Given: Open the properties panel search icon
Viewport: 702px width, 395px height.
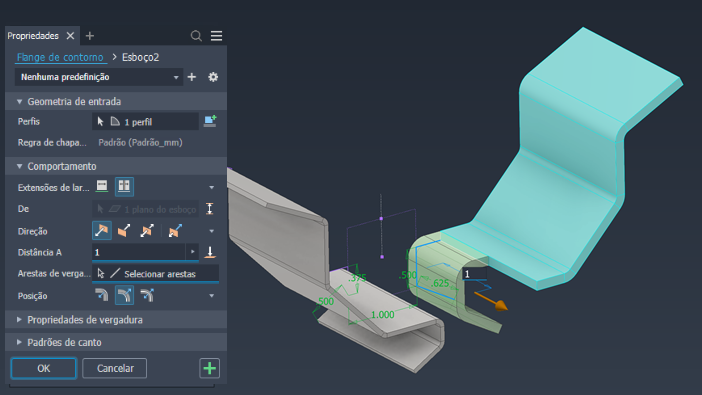Looking at the screenshot, I should pos(196,36).
